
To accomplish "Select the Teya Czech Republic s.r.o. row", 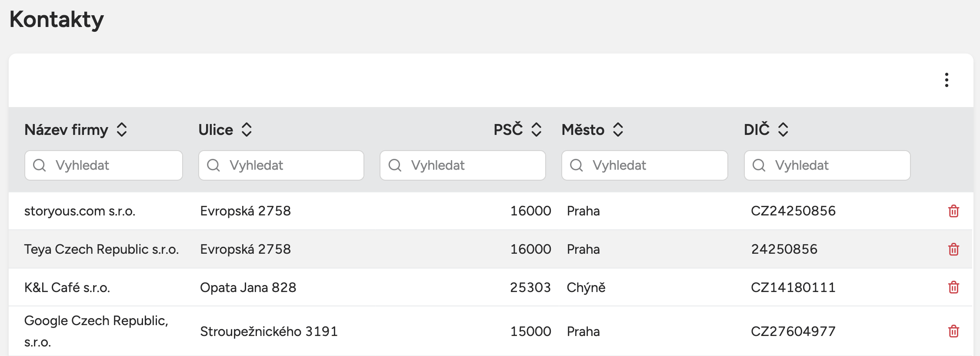I will (101, 249).
